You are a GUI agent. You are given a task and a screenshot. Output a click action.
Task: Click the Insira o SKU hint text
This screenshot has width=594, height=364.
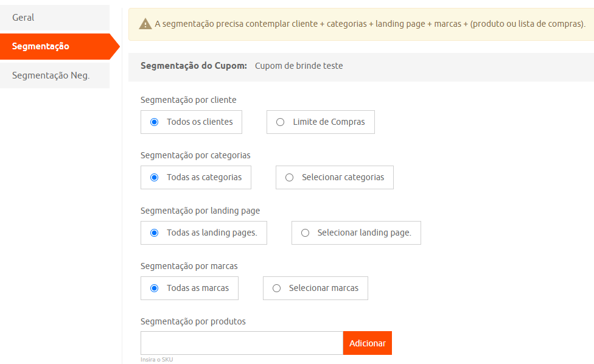click(x=157, y=360)
